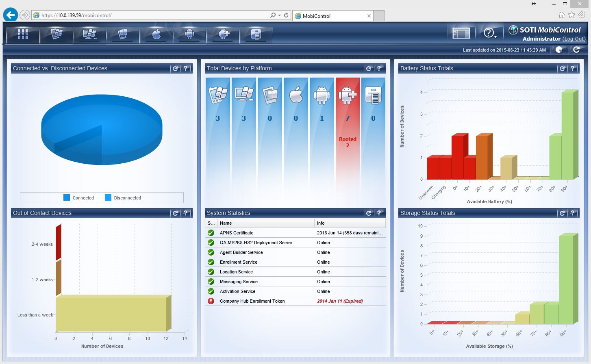Click the browser address bar refresh icon
This screenshot has height=364, width=591.
point(286,15)
